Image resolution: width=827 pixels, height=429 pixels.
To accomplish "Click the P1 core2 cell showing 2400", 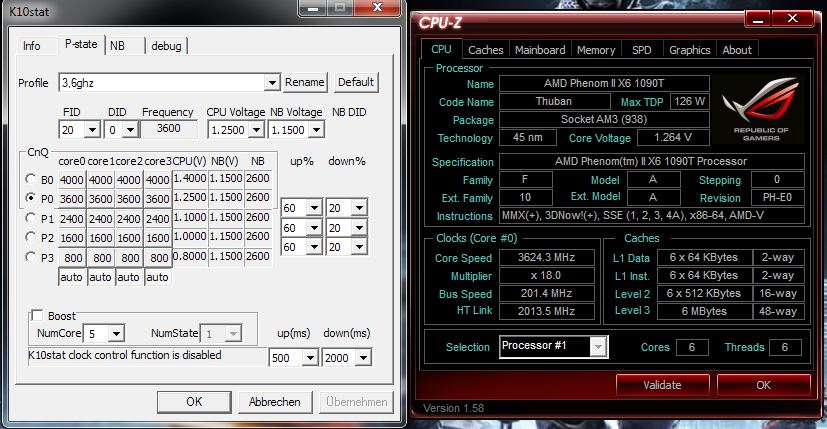I will pos(129,219).
